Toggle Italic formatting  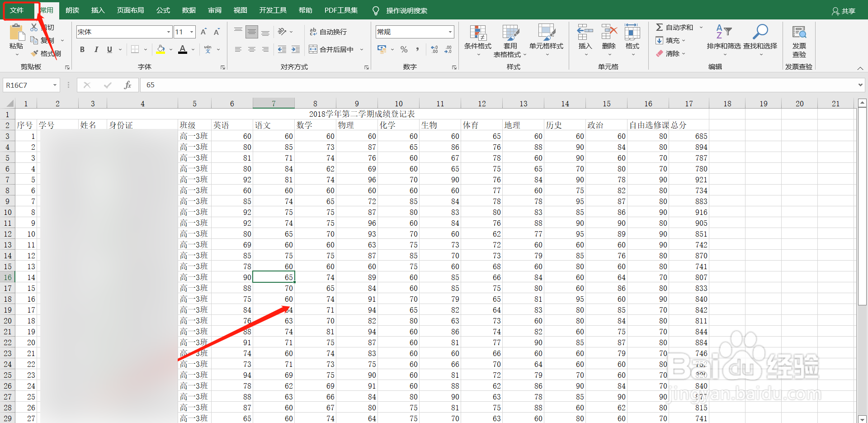(x=96, y=49)
